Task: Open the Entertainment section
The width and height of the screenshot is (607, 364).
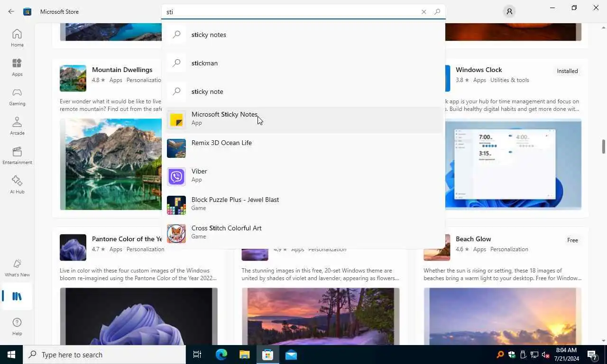Action: (17, 155)
